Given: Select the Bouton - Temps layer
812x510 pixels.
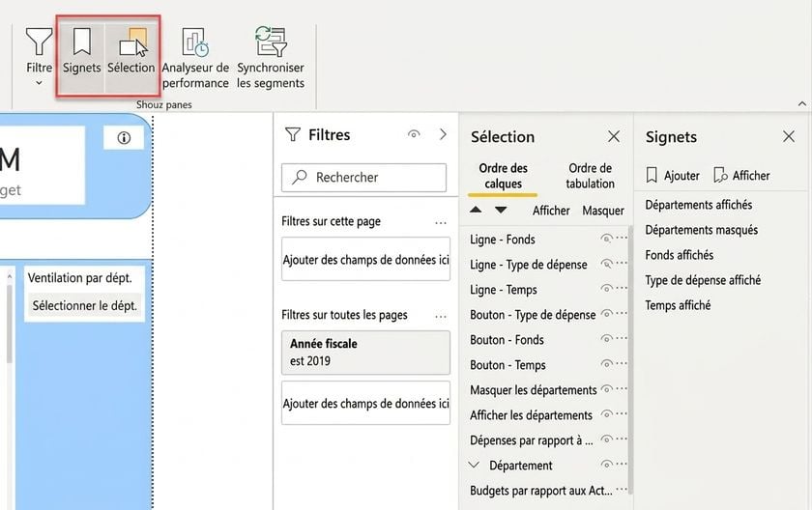Looking at the screenshot, I should (507, 365).
